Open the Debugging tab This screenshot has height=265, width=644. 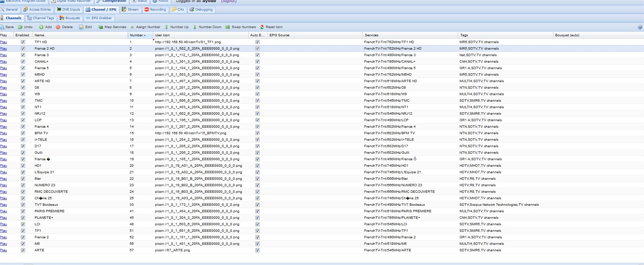(x=201, y=10)
